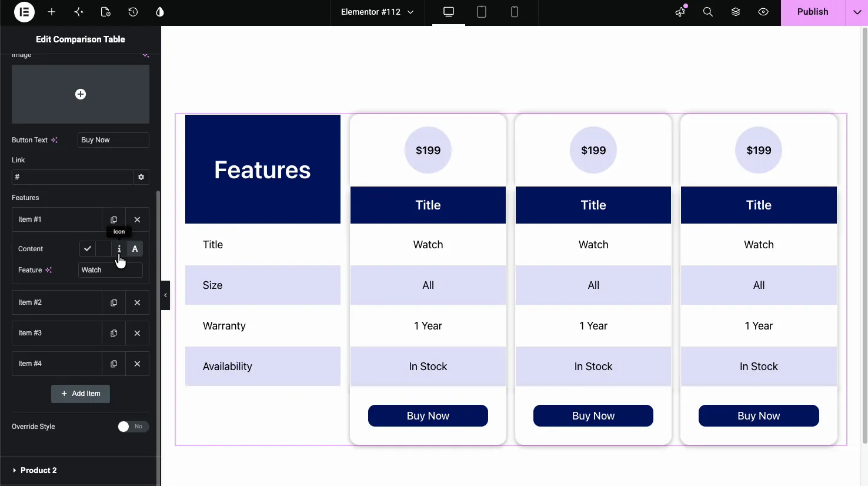Open the History clock icon

pyautogui.click(x=133, y=12)
